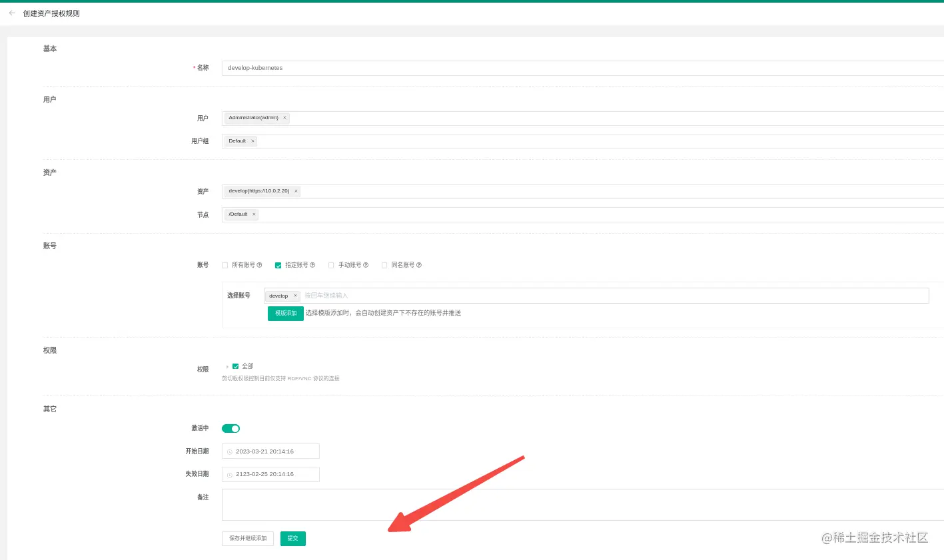Click the 指定账号 label text

click(296, 265)
